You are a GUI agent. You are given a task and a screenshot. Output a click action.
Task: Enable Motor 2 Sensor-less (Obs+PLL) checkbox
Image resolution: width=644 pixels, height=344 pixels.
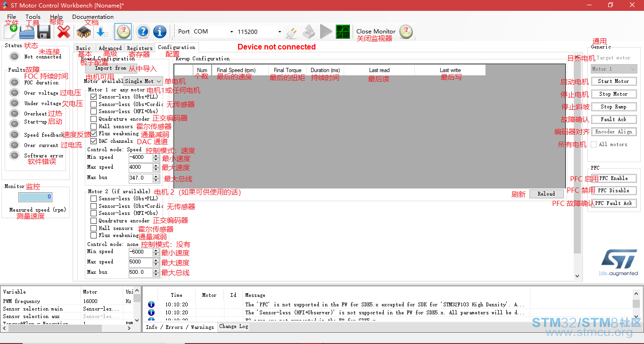94,198
